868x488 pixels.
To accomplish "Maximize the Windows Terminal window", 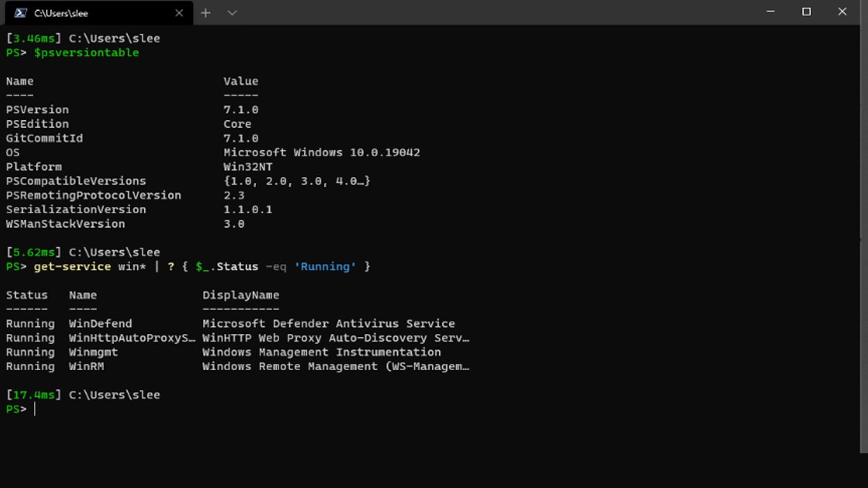I will (805, 12).
